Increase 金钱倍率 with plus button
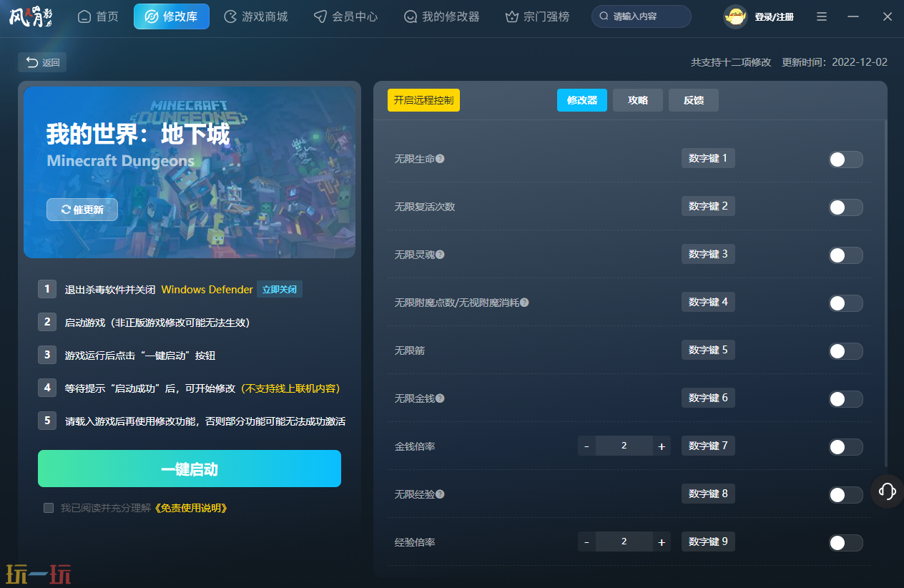The height and width of the screenshot is (588, 904). (662, 446)
